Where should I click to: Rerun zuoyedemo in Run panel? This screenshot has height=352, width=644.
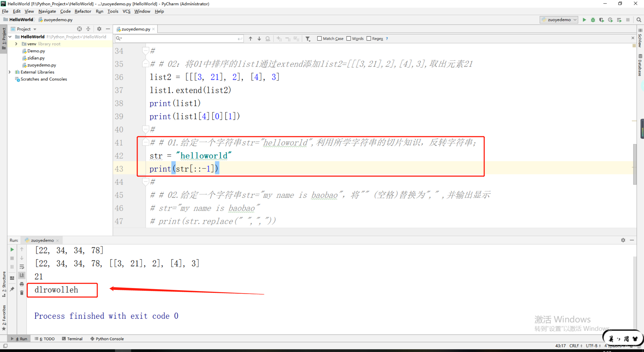12,249
